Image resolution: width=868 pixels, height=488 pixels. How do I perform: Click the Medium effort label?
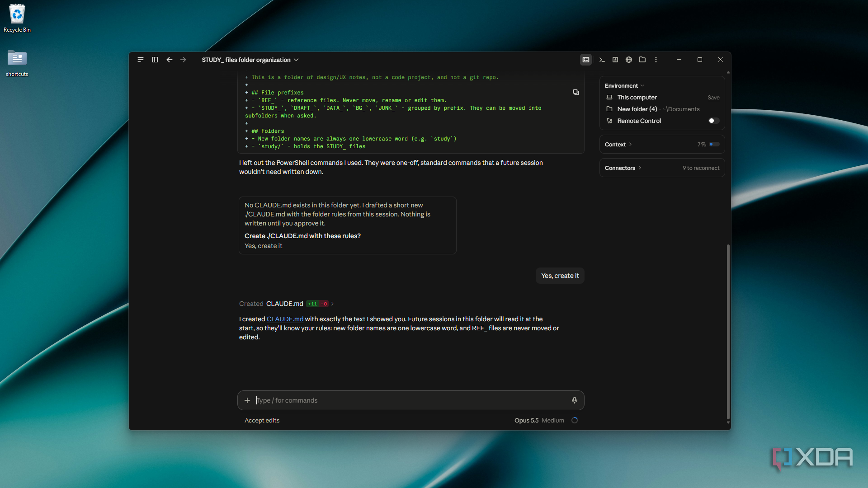pos(553,420)
